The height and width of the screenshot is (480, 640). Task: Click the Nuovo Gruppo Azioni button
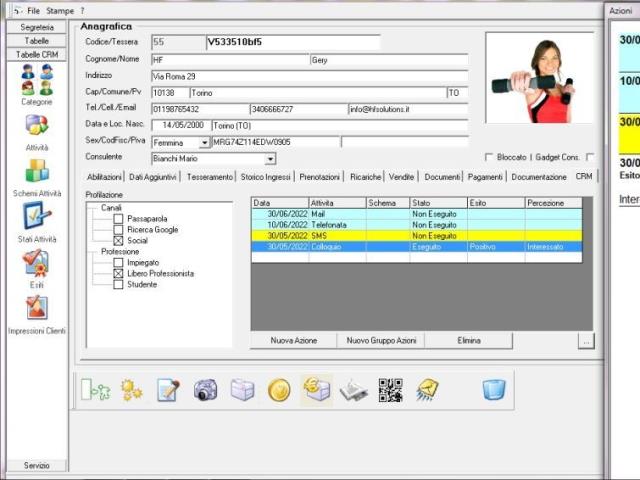381,340
